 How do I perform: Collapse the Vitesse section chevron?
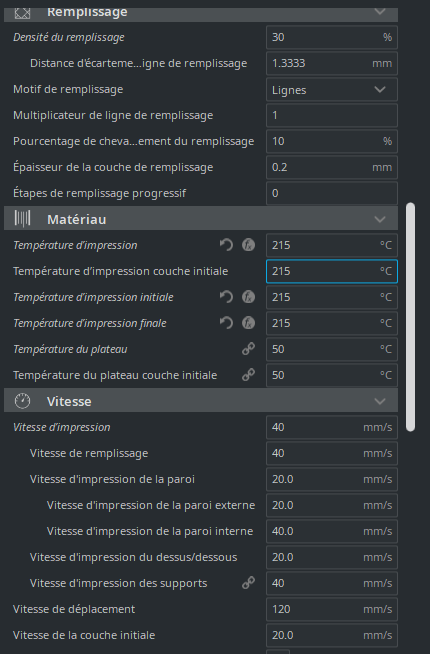pos(380,401)
